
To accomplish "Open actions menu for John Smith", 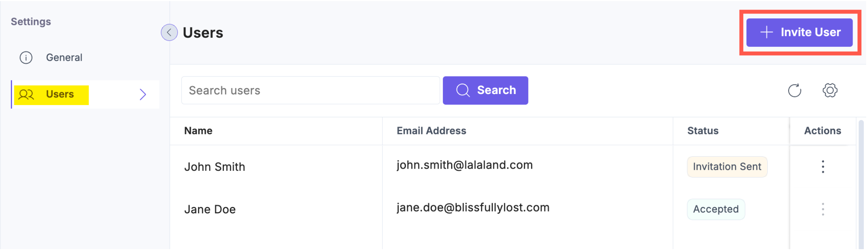I will pos(823,167).
